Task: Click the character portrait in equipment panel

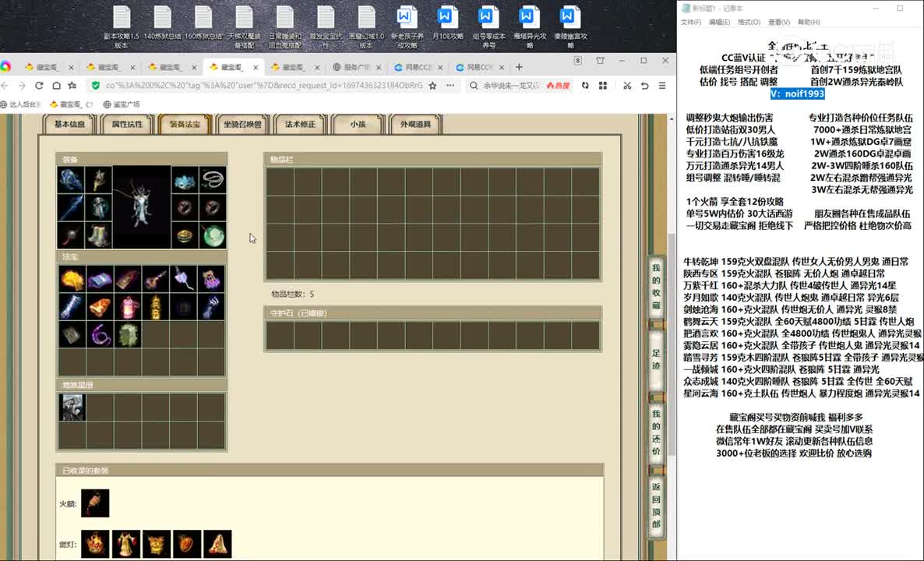Action: (142, 207)
